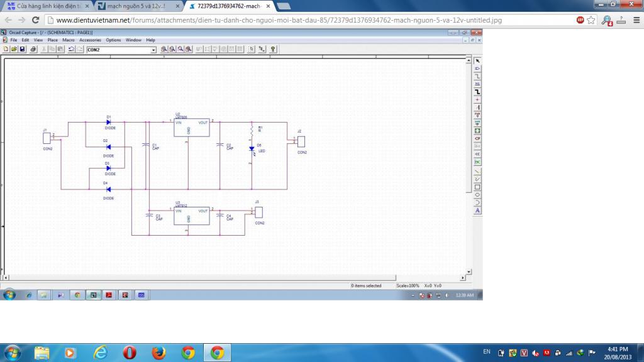This screenshot has height=362, width=644.
Task: Select the draw Line tool
Action: click(x=477, y=172)
